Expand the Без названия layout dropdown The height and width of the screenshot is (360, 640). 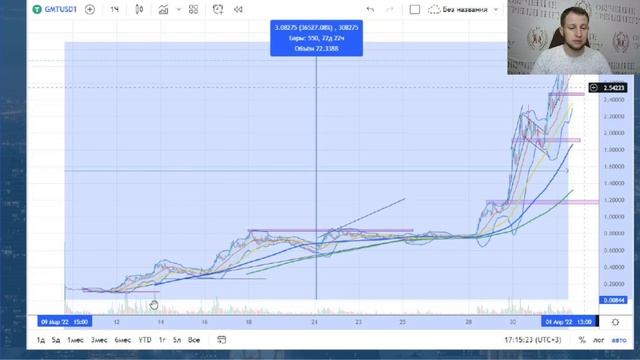(496, 9)
